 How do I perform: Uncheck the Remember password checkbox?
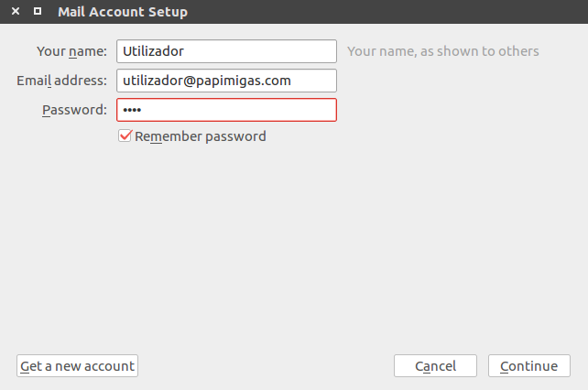(x=125, y=136)
